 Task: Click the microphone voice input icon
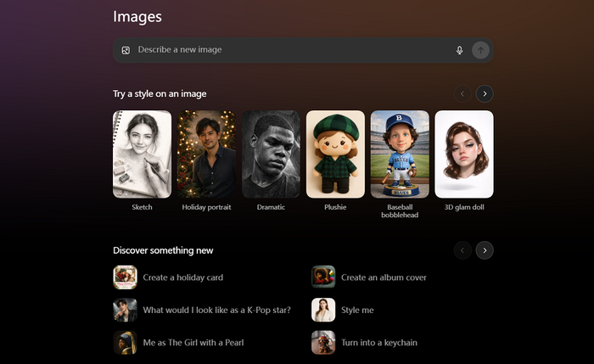point(459,50)
